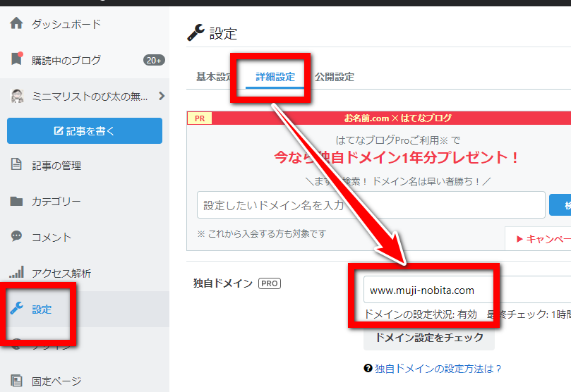This screenshot has height=392, width=571.
Task: Open 独自ドメインの設定方法は？ help link
Action: pos(438,369)
